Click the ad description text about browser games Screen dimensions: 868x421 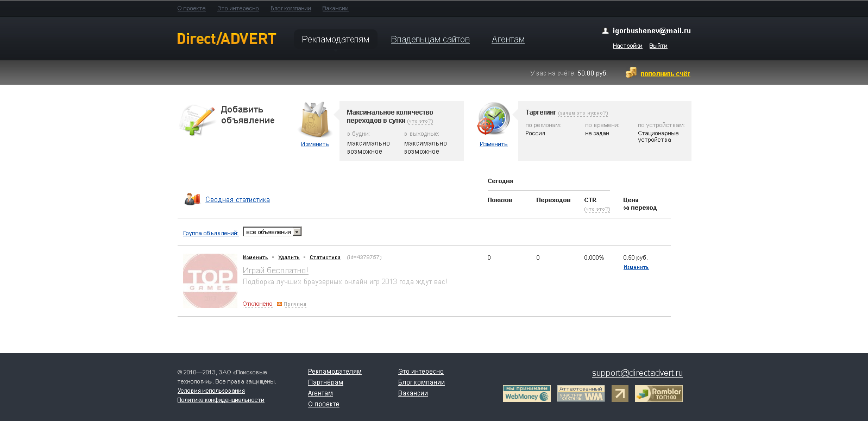tap(345, 282)
